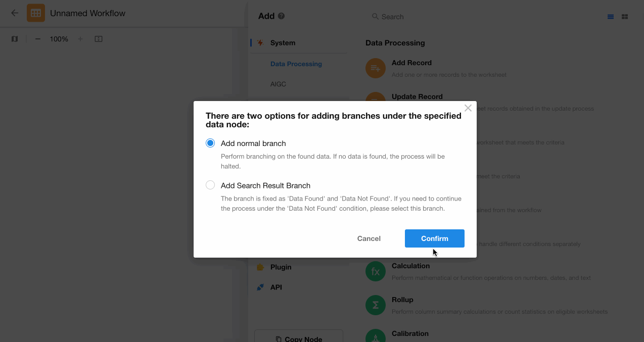Zoom in with the plus icon

click(80, 39)
